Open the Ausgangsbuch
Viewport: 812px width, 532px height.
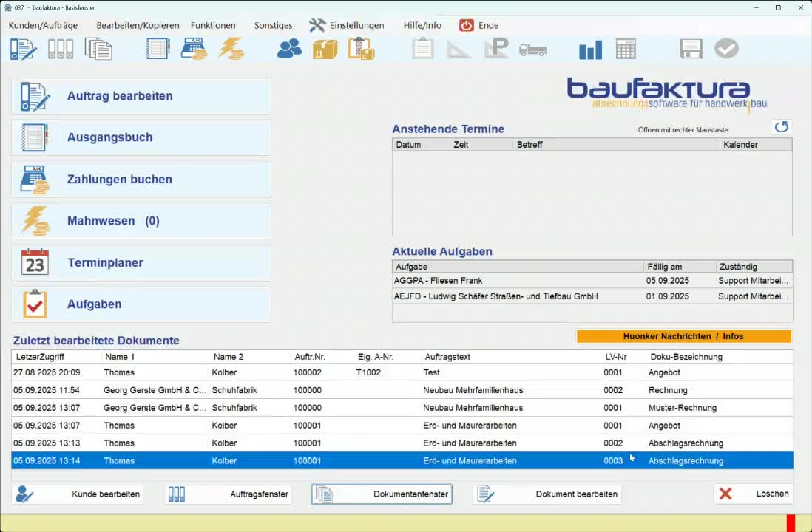tap(141, 137)
